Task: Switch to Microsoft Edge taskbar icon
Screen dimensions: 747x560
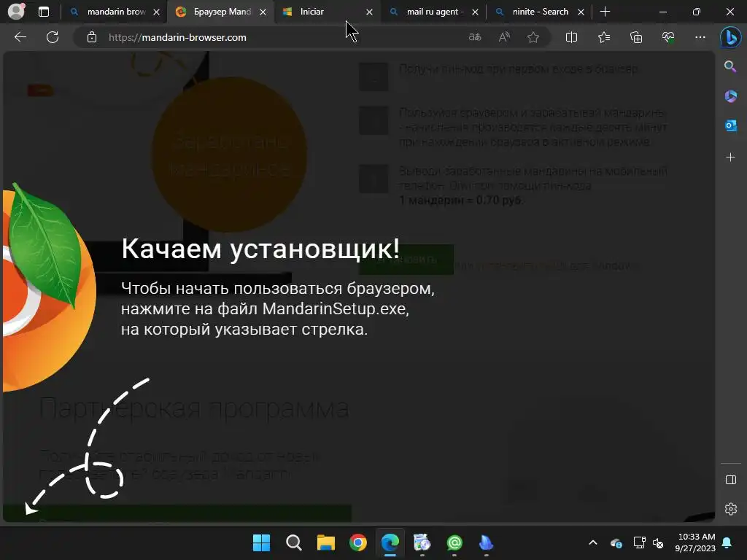Action: (390, 542)
